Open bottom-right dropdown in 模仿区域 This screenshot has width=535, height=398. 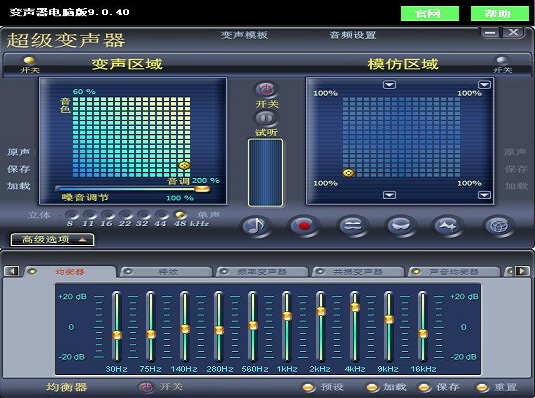pyautogui.click(x=484, y=195)
